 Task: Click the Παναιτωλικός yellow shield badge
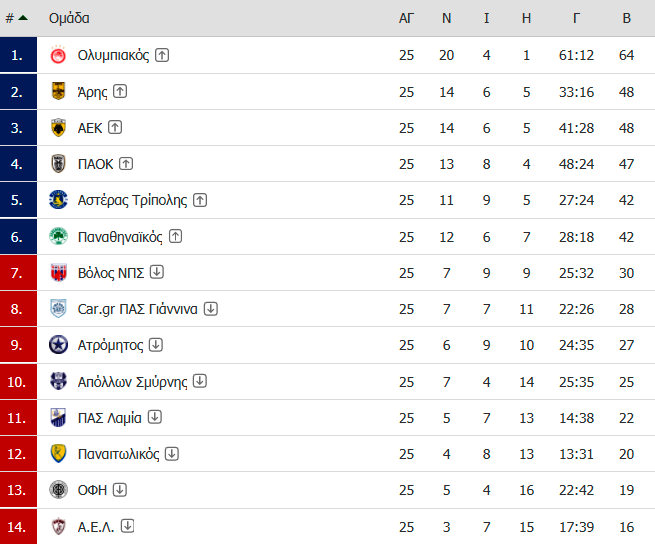[58, 454]
